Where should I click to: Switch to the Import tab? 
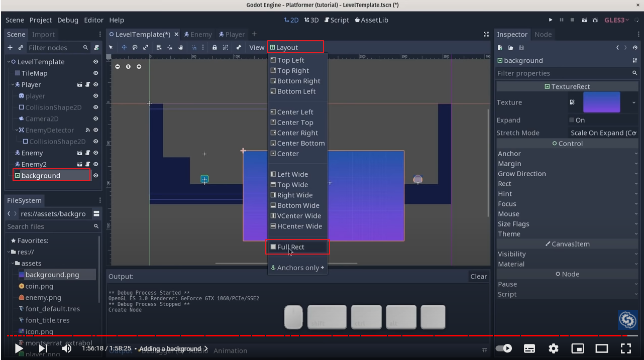pyautogui.click(x=44, y=34)
